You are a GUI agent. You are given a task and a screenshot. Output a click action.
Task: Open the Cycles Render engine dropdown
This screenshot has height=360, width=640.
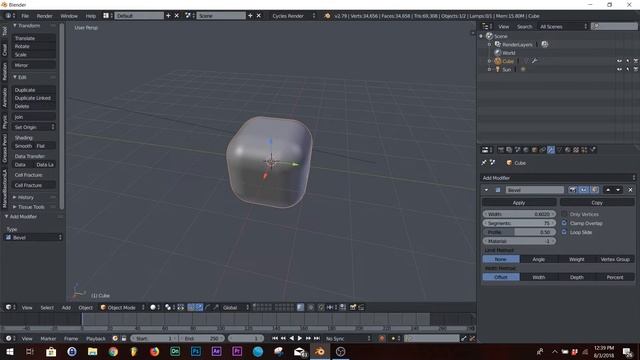[293, 16]
